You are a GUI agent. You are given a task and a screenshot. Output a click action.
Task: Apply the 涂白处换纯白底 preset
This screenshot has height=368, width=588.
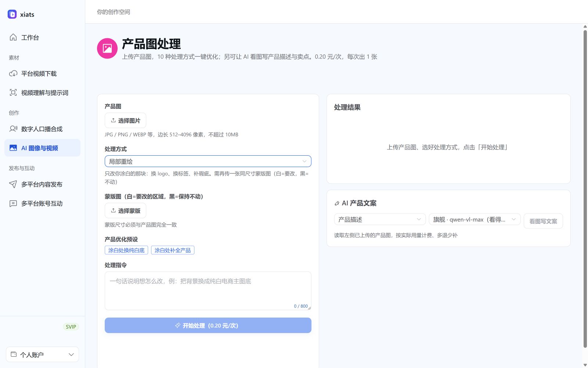click(126, 250)
